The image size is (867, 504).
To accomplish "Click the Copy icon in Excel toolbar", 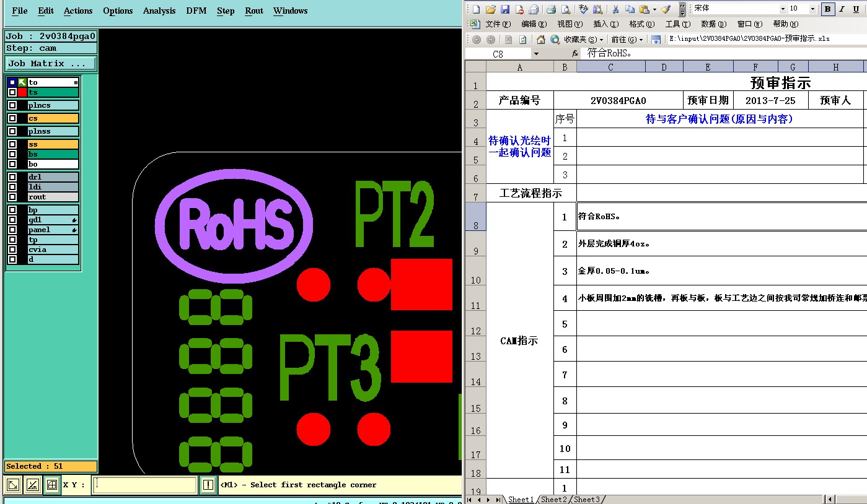I will pos(630,9).
